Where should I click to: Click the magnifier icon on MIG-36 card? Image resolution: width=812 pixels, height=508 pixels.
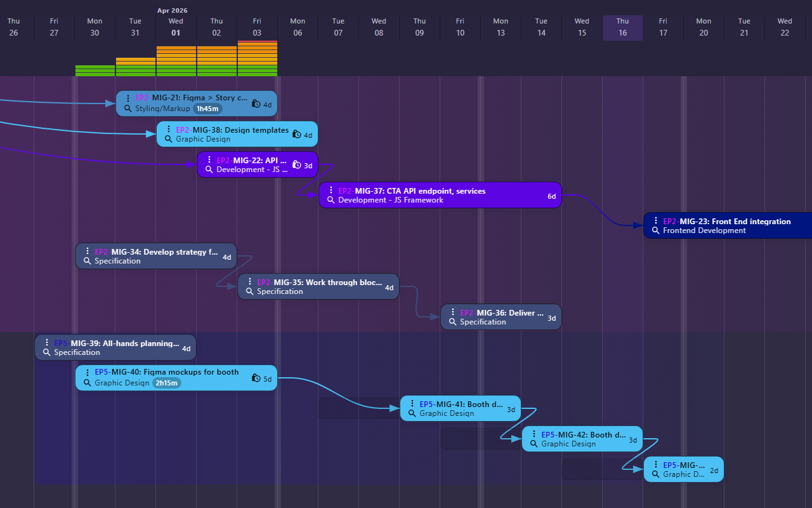tap(452, 322)
